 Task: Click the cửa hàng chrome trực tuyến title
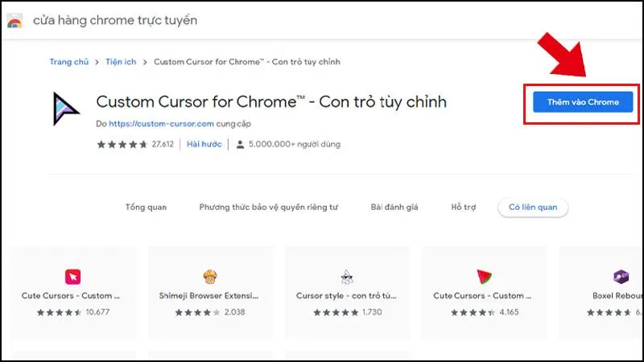click(115, 21)
